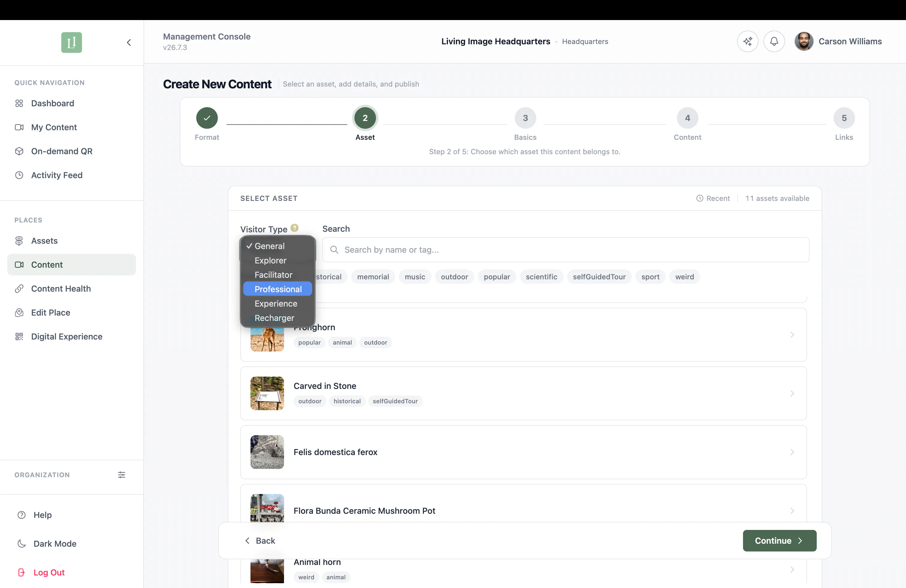Choose Explorer visitor type
This screenshot has height=588, width=906.
(277, 260)
